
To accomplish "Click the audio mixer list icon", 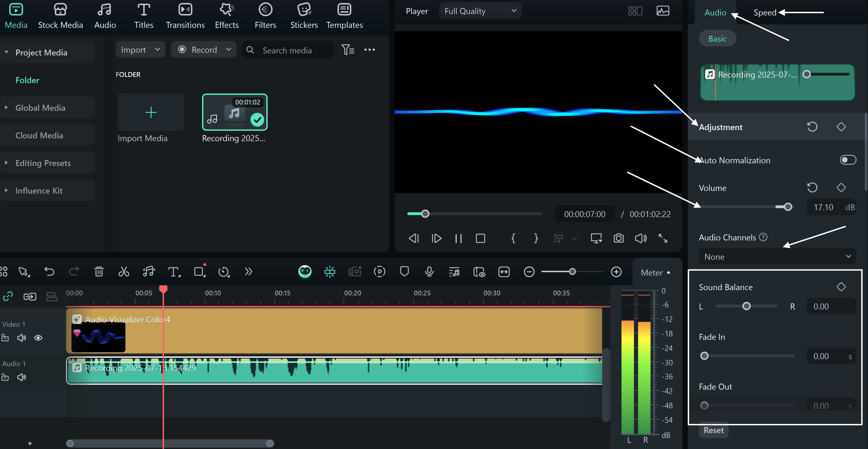I will pos(454,271).
